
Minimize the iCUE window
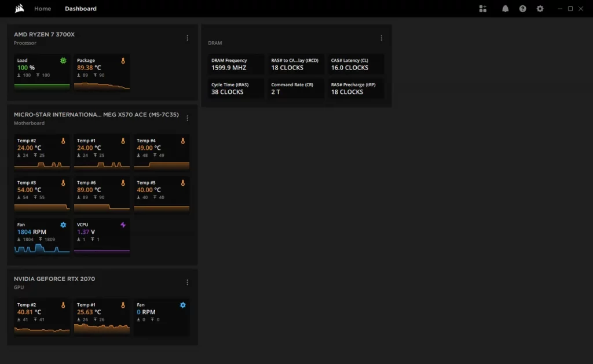click(x=560, y=9)
